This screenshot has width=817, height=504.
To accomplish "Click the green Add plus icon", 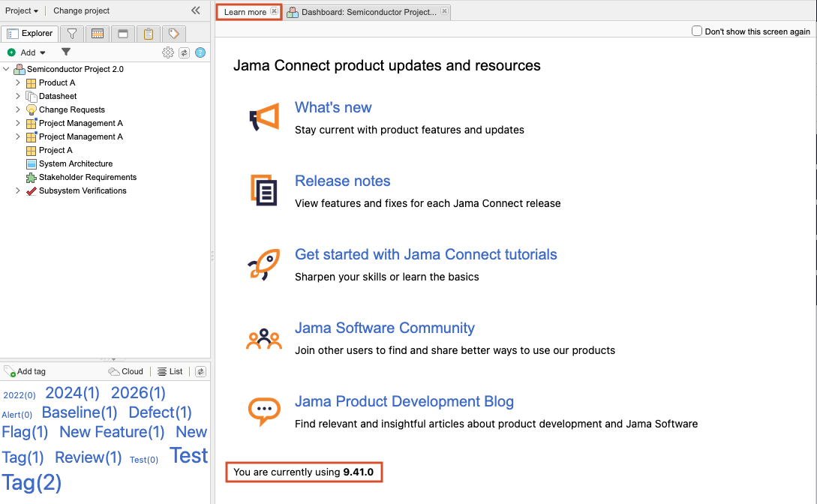I will click(11, 52).
